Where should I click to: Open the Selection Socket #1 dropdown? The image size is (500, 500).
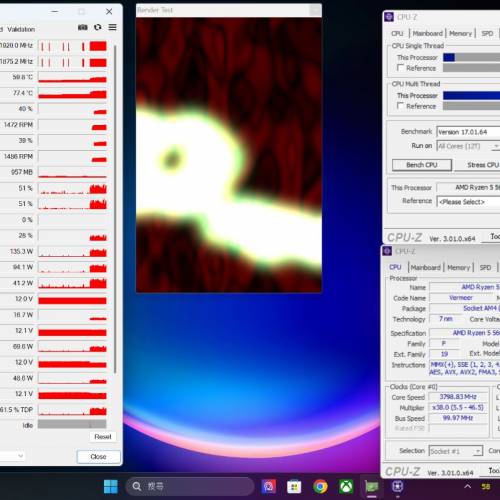(x=455, y=451)
